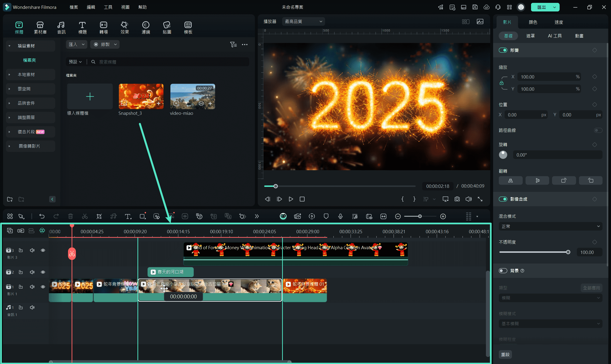The image size is (611, 364).
Task: Click the stop button under preview
Action: (x=302, y=199)
